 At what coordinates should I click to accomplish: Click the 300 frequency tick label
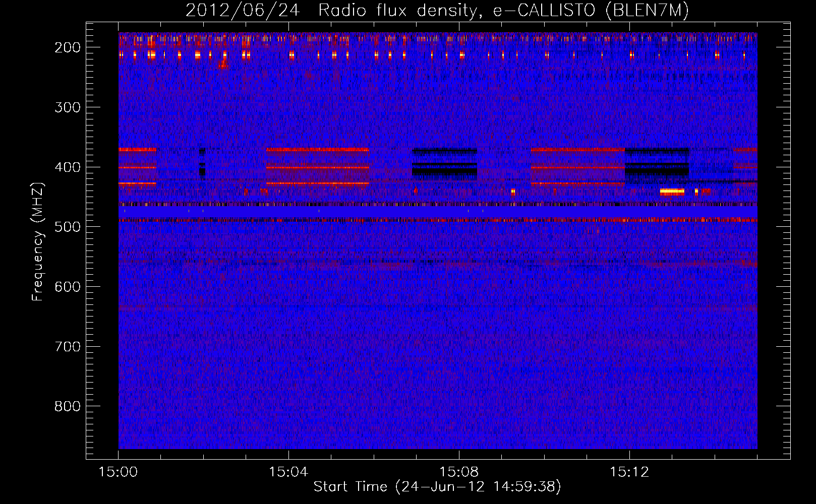[68, 107]
